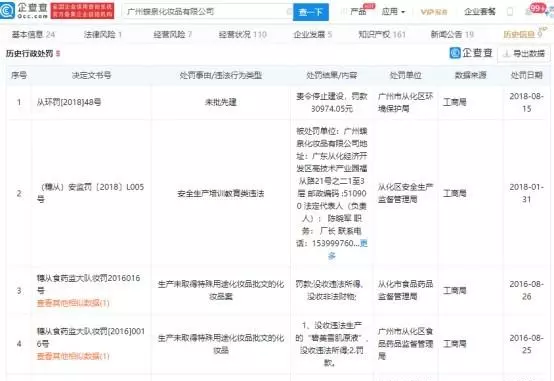Switch to the 法律风险 1 tab
Screen dimensions: 554x381
pos(103,34)
